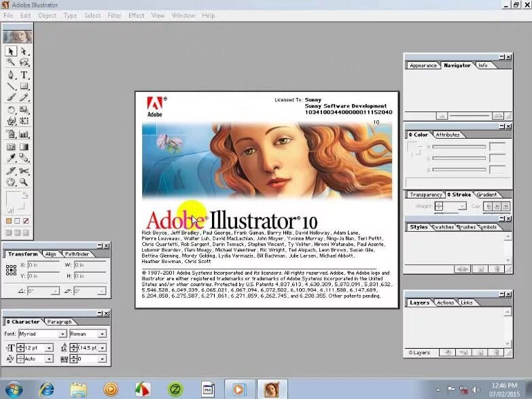Screen dimensions: 532x399
Task: Choose the Eyedropper tool
Action: [x=11, y=158]
